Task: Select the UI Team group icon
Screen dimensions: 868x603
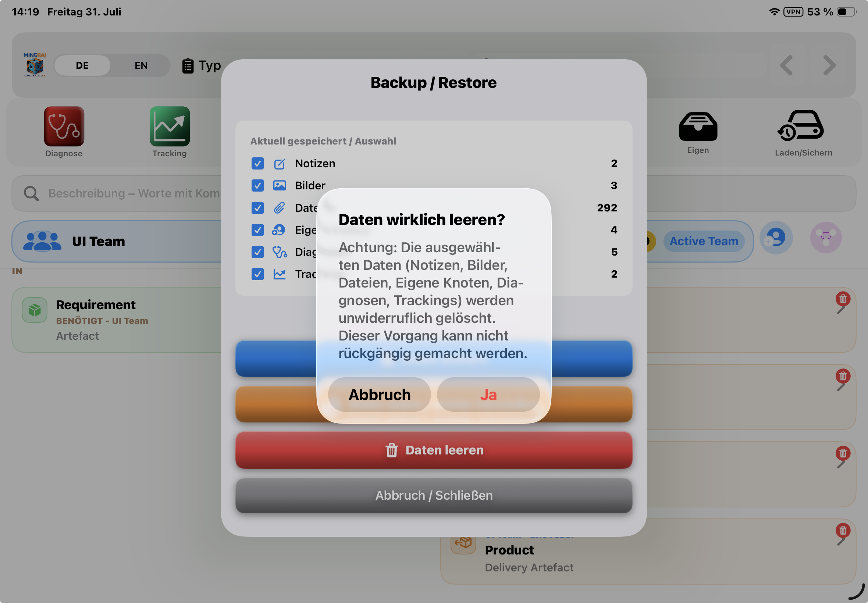Action: 42,241
